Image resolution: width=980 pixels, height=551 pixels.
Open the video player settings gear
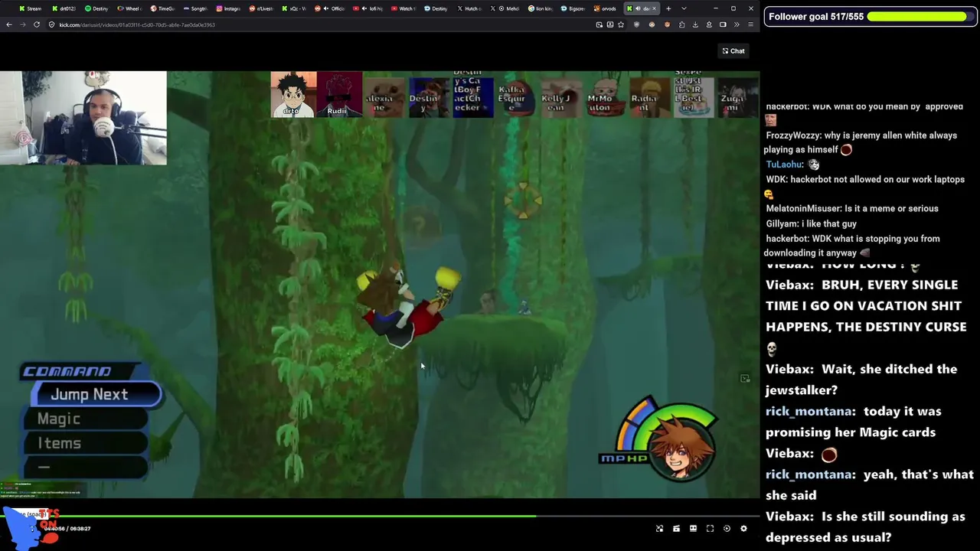point(743,529)
